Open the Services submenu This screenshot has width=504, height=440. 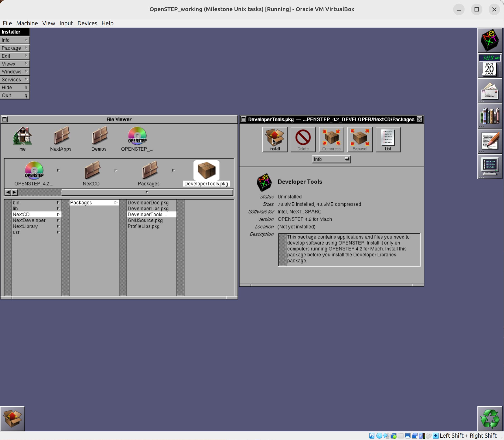tap(15, 79)
